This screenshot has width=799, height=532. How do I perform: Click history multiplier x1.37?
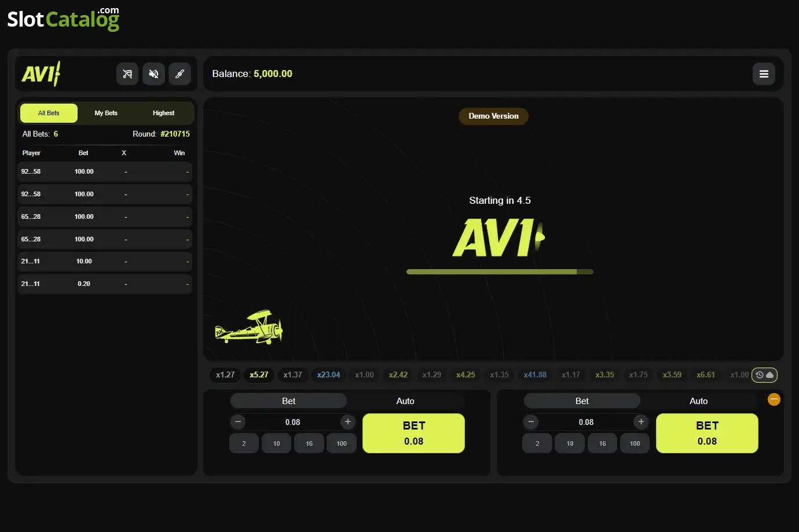(292, 375)
